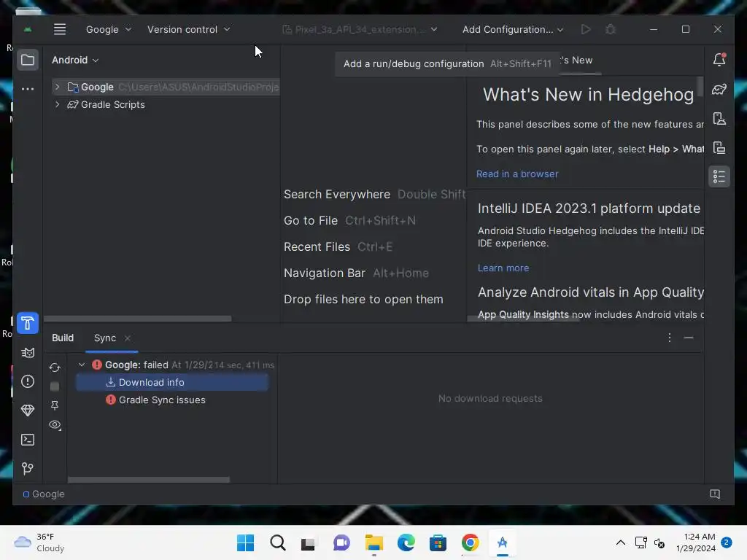Viewport: 747px width, 560px height.
Task: Open File Explorer from the taskbar
Action: tap(374, 542)
